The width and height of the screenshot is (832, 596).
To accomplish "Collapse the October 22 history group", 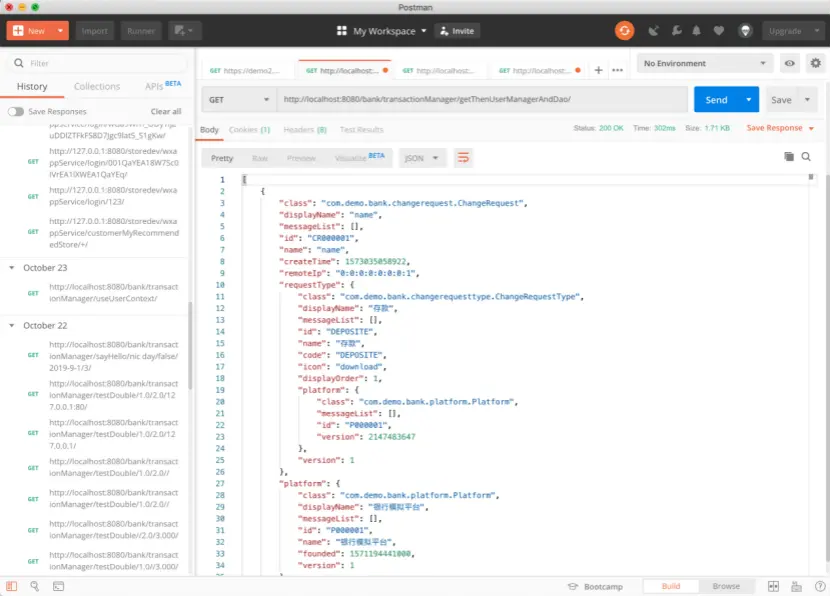I will click(12, 325).
